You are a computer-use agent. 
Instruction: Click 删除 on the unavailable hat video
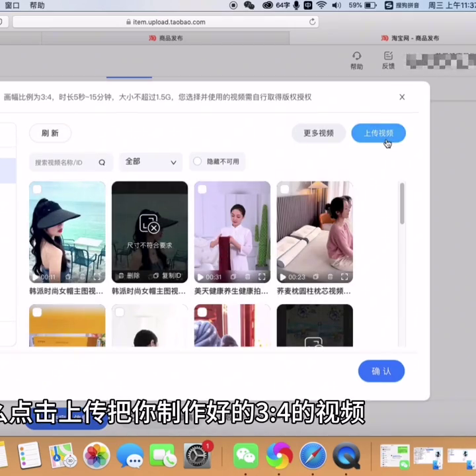coord(130,275)
